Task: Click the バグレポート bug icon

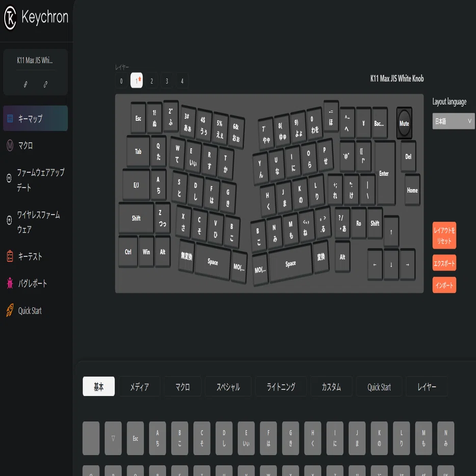Action: [x=10, y=283]
